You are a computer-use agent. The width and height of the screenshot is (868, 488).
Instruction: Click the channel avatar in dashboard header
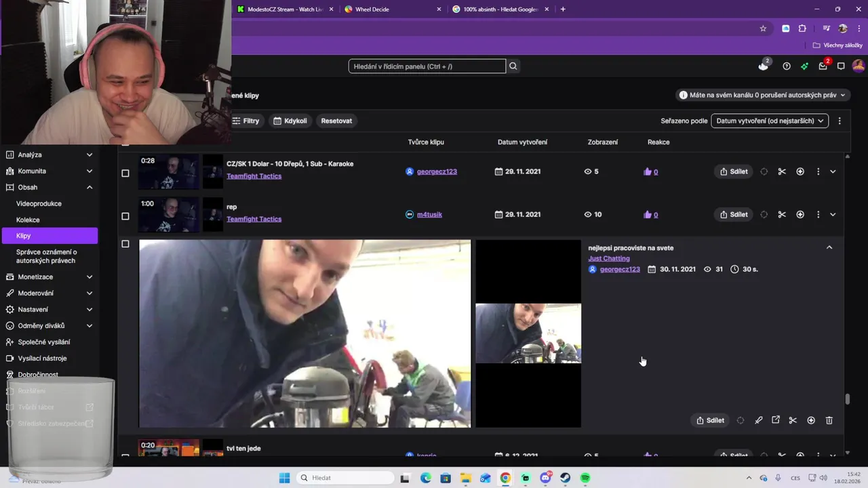858,66
